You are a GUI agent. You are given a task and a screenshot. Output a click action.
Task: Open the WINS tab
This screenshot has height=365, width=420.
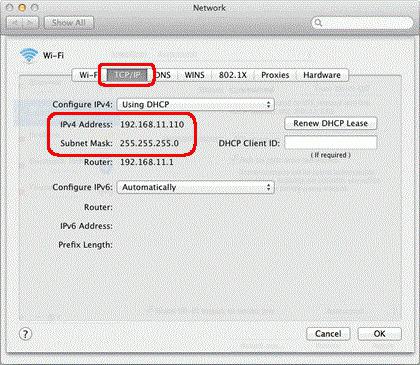click(194, 75)
